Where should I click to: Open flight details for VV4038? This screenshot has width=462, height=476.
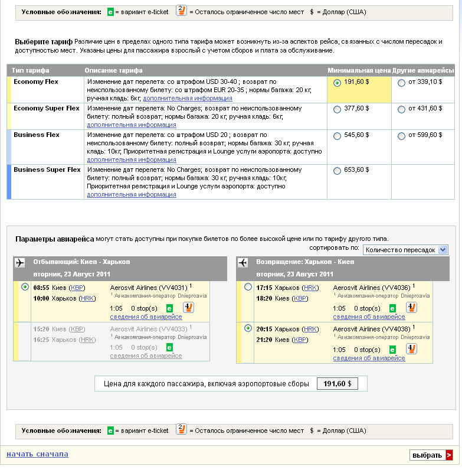click(x=369, y=358)
